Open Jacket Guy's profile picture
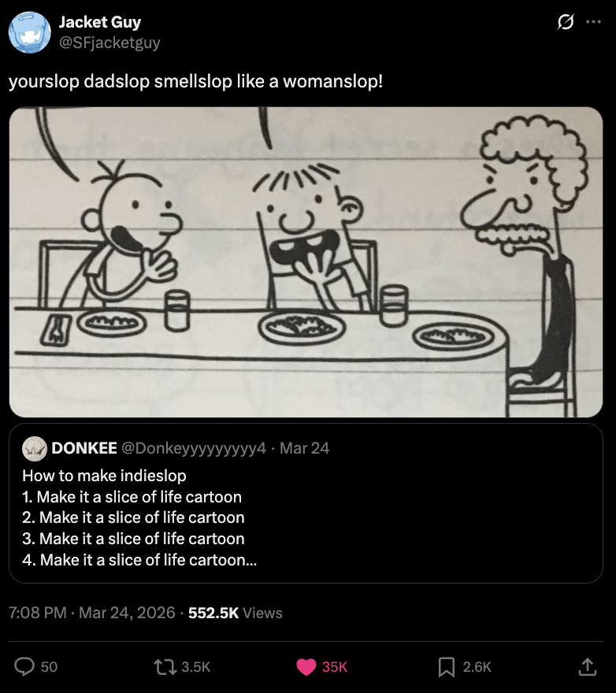The height and width of the screenshot is (693, 616). tap(29, 32)
